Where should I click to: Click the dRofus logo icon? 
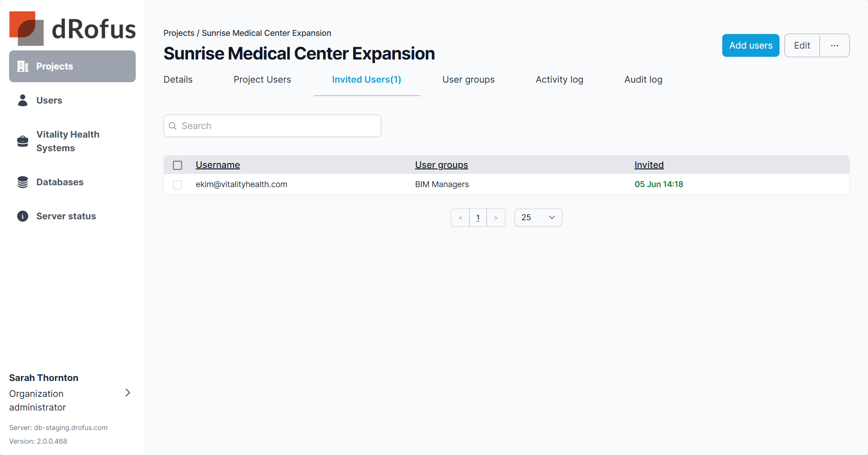26,28
